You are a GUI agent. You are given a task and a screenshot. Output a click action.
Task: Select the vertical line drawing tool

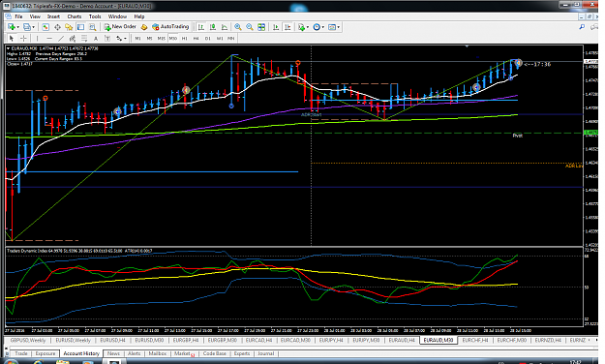[38, 38]
